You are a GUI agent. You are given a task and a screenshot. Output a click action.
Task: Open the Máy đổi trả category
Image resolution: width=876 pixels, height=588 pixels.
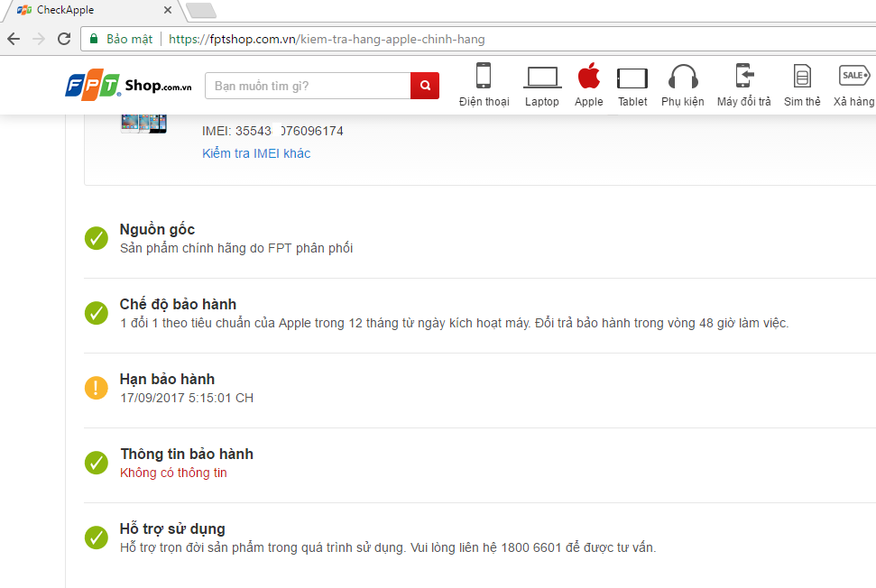point(743,85)
